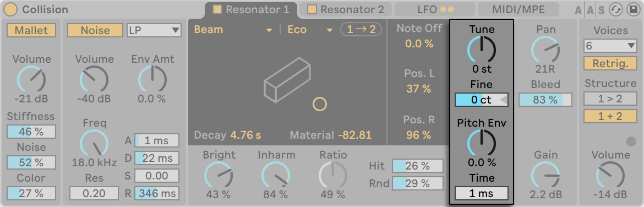Click the Mallet Volume knob
This screenshot has width=644, height=207.
[31, 79]
